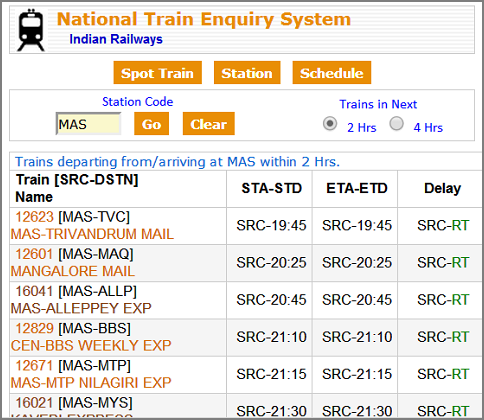Open train 16021 link

click(34, 403)
